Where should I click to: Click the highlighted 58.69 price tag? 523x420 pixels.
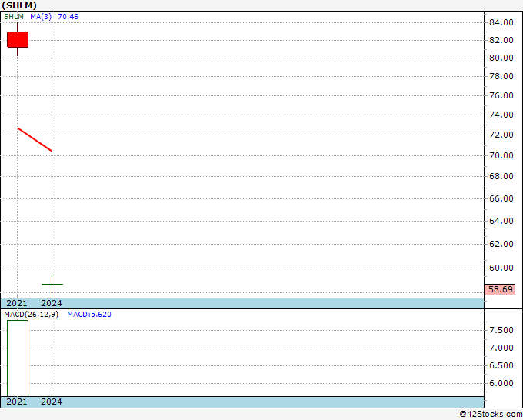point(500,289)
